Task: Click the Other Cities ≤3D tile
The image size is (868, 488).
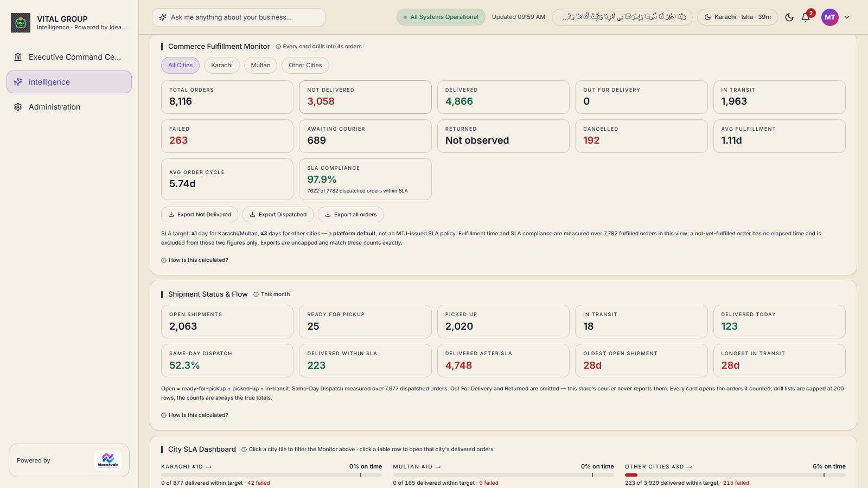Action: click(x=735, y=474)
